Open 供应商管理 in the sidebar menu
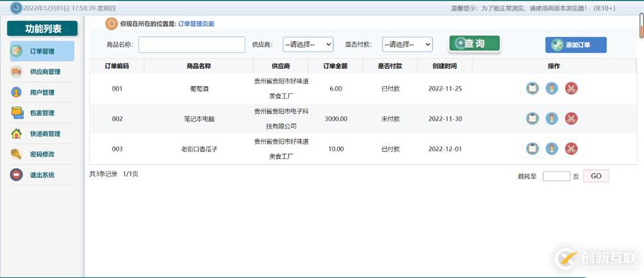644x278 pixels. [45, 72]
